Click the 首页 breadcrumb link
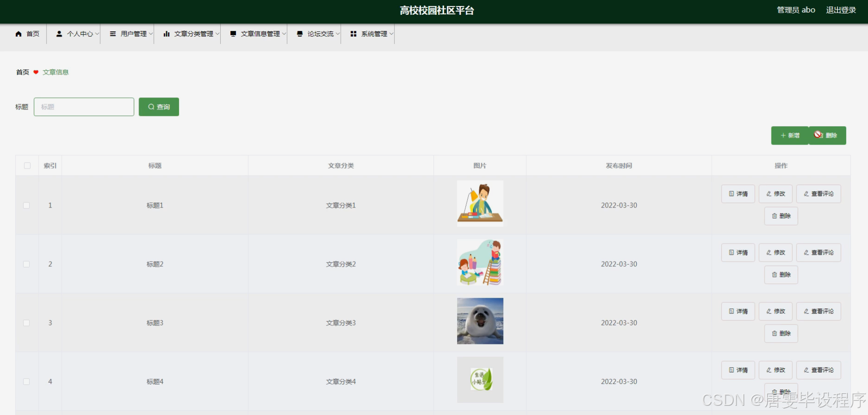Viewport: 868px width, 415px height. tap(23, 72)
